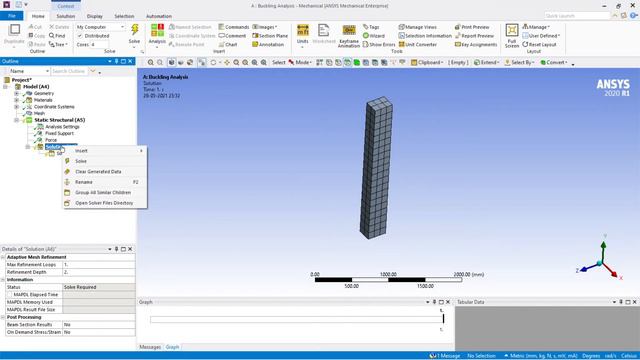Screen dimensions: 640x360
Task: Choose Solve in the context menu
Action: coord(105,161)
